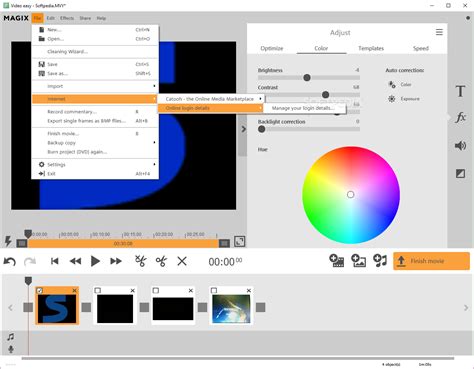
Task: Click the left range marker on preview timeline
Action: [x=22, y=243]
